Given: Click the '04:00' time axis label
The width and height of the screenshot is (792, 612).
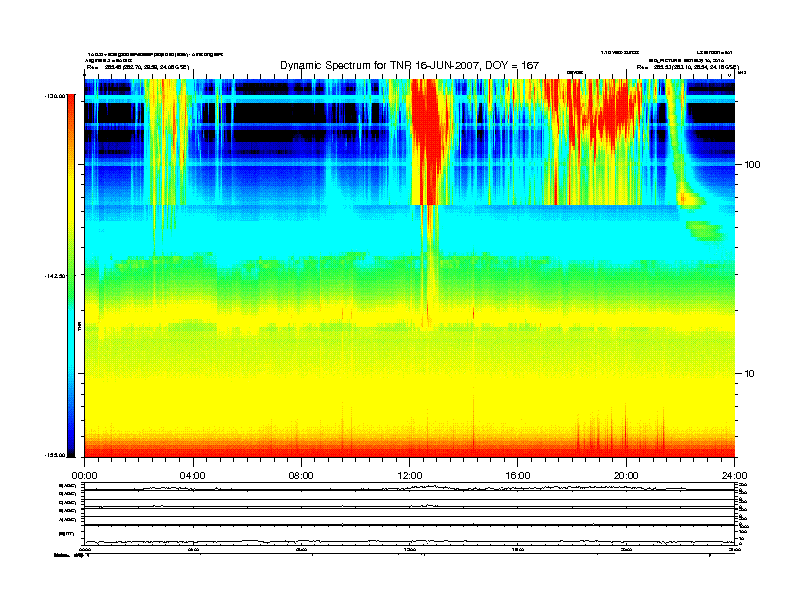Looking at the screenshot, I should pos(193,476).
